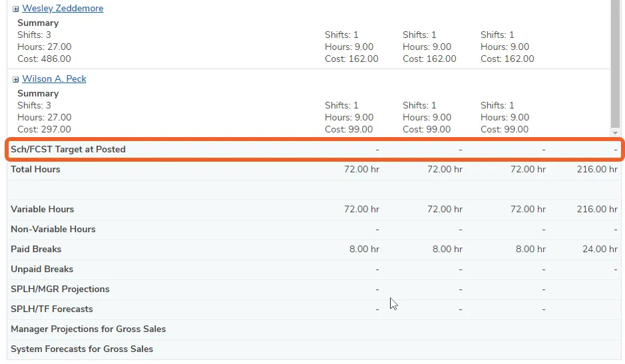This screenshot has width=625, height=364.
Task: Click Wesley Zeddemore's Hours: 27.00 summary
Action: (44, 47)
